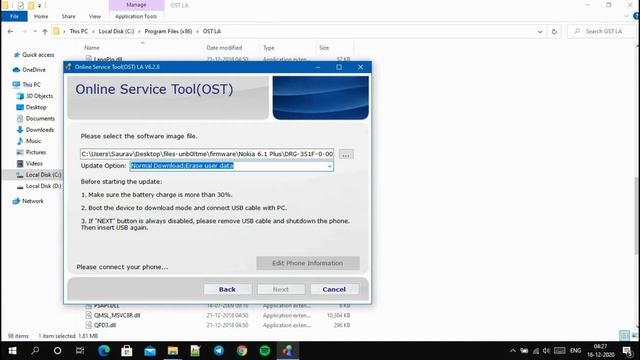The image size is (640, 360).
Task: Open the Windows Start menu
Action: pyautogui.click(x=12, y=351)
